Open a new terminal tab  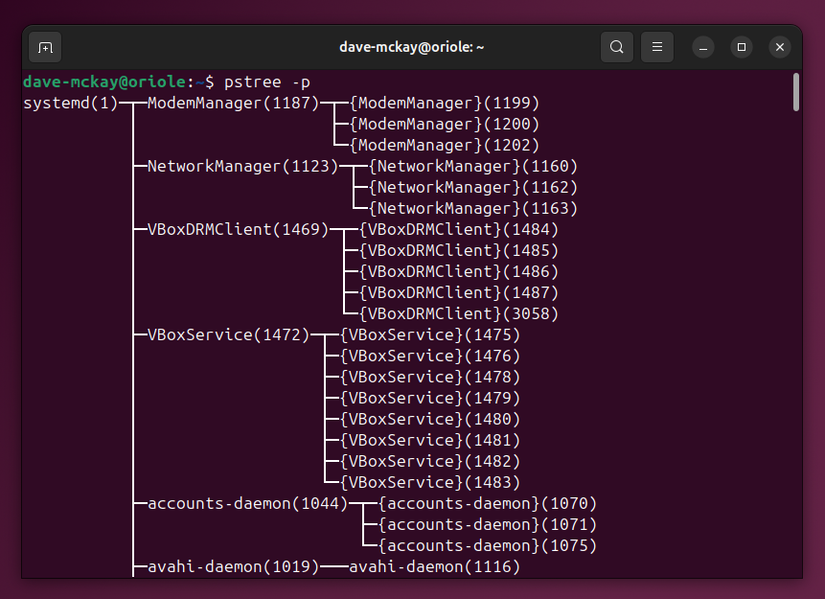coord(44,46)
